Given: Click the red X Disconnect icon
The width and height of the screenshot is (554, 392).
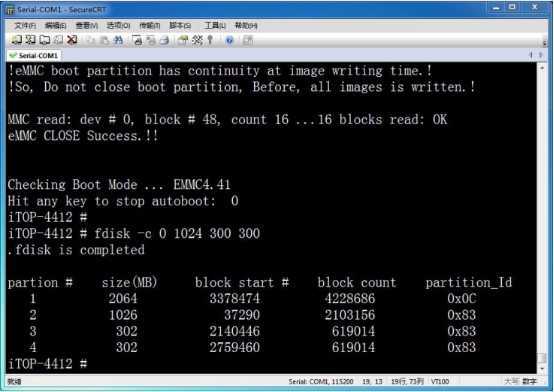Looking at the screenshot, I should click(72, 40).
